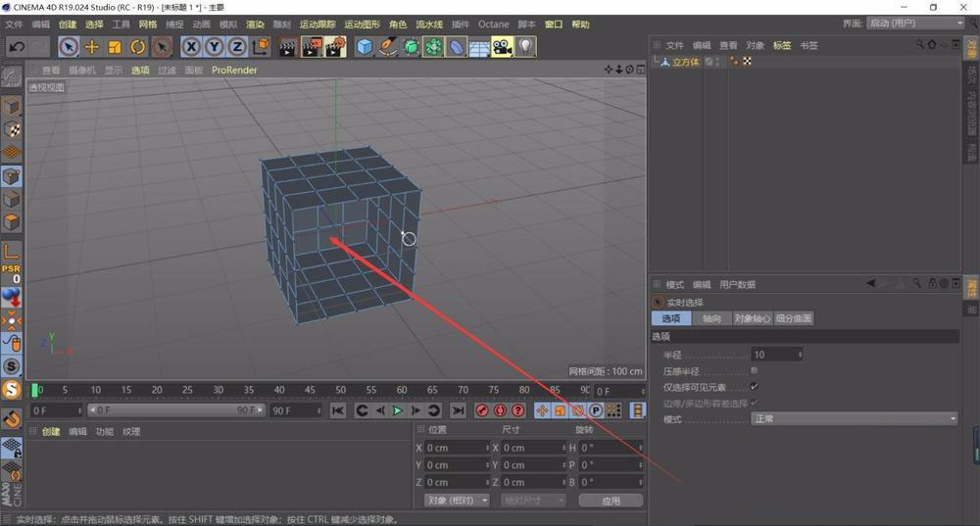980x526 pixels.
Task: Toggle 边缘/多边形容差选择 checkbox
Action: point(755,403)
